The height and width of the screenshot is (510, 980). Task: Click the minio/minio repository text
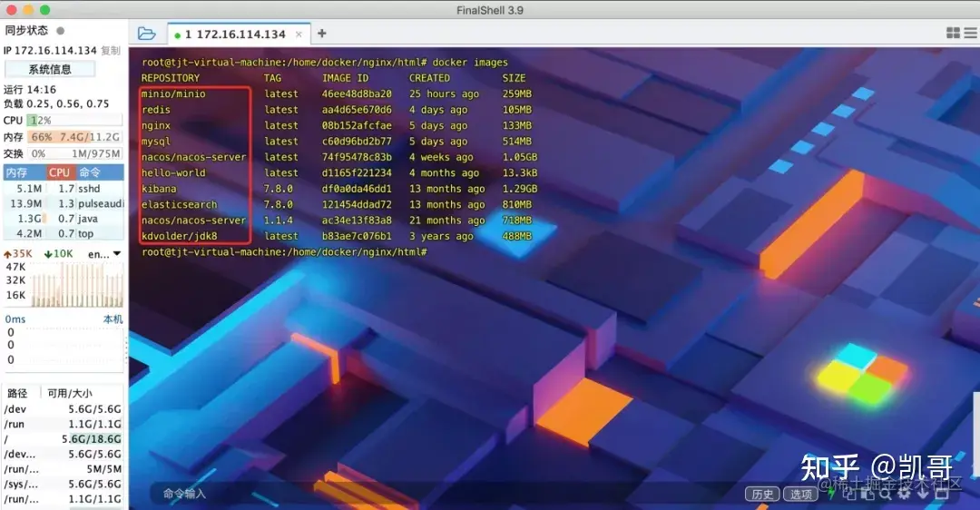(173, 93)
